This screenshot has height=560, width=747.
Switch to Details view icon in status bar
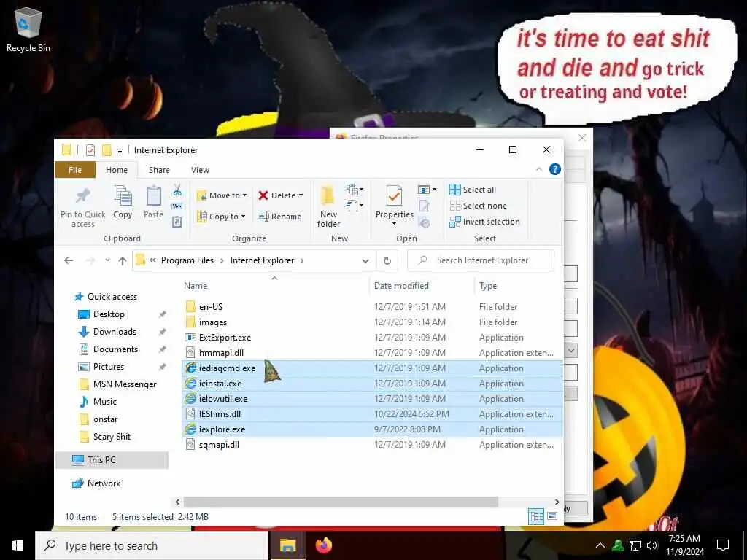click(536, 516)
